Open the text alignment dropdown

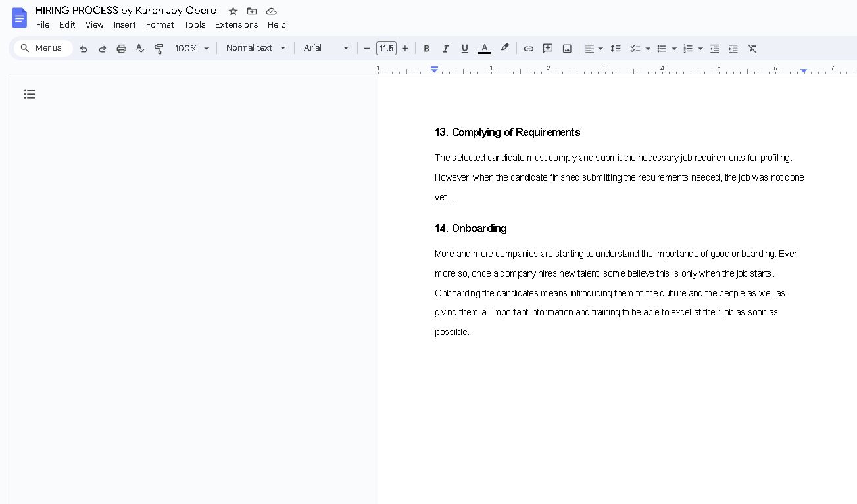[594, 49]
